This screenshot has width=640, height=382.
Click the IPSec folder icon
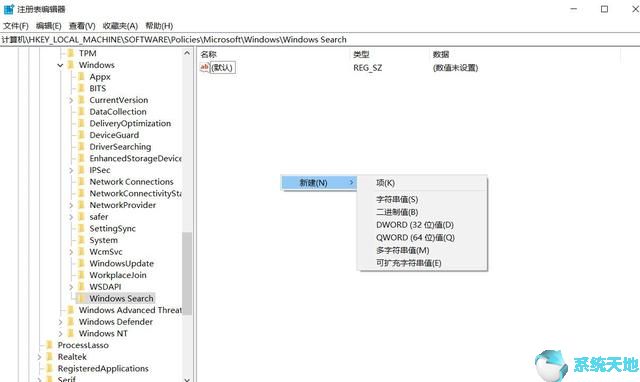[x=81, y=170]
